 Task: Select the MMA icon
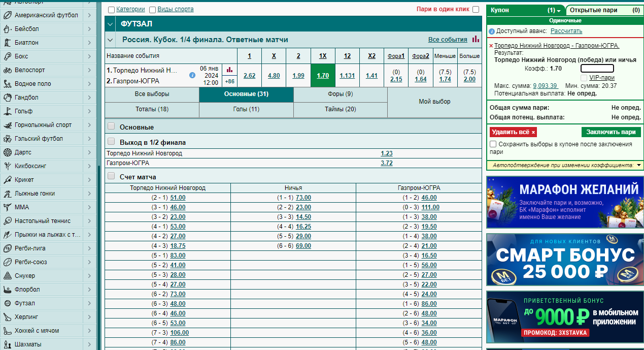point(7,207)
